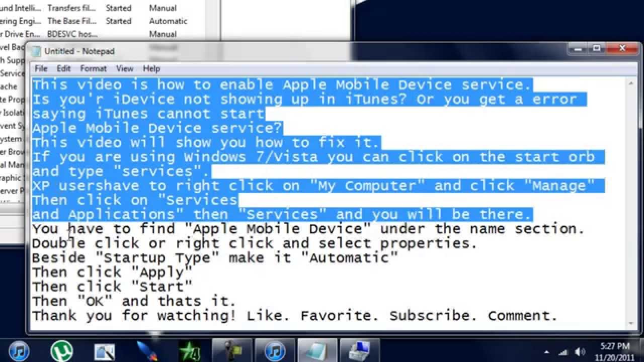Screen dimensions: 644x362
Task: Click line 'saying iTunes cannot start'
Action: 148,114
